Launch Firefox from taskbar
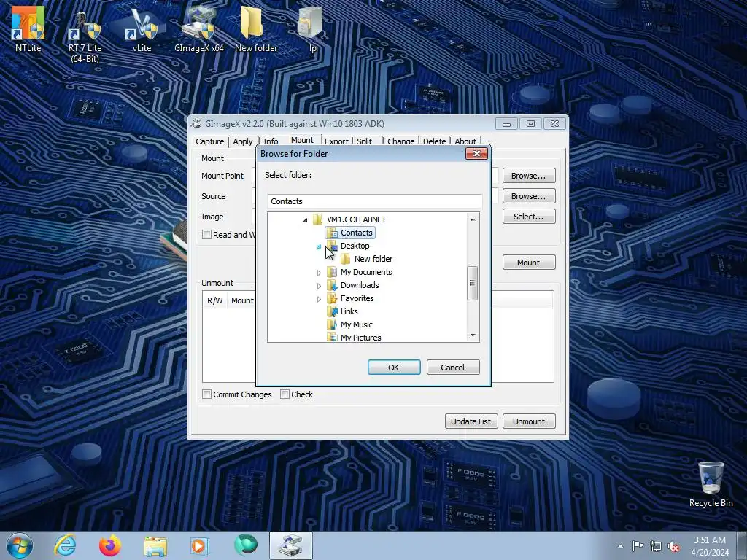 pos(110,545)
